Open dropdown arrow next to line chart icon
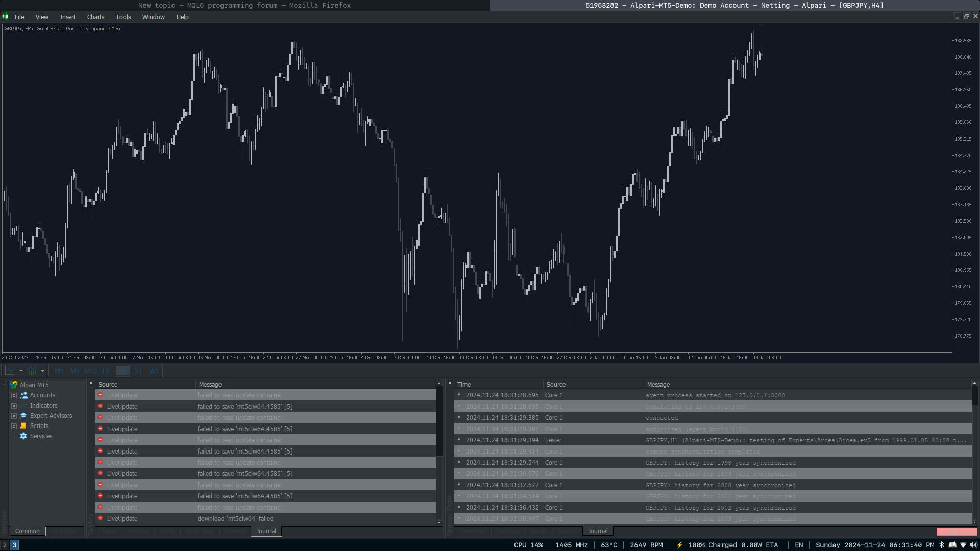 tap(21, 371)
